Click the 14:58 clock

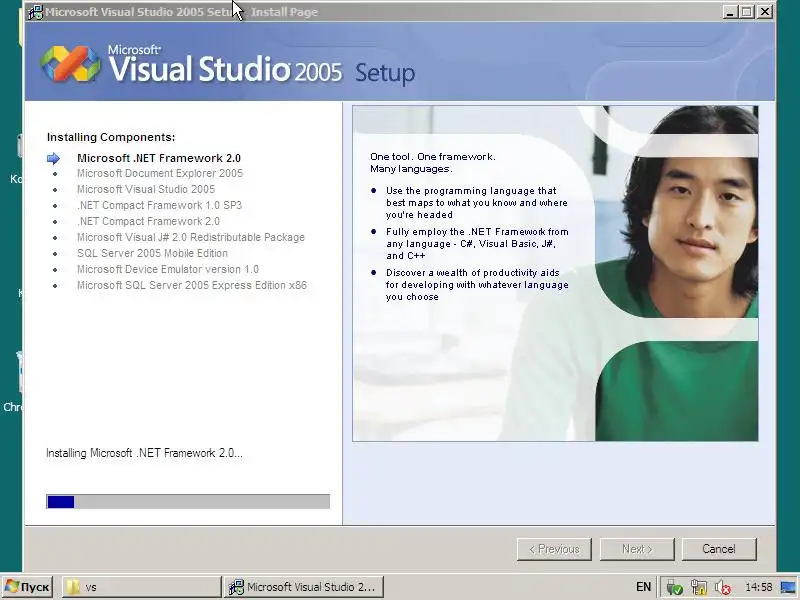[758, 587]
